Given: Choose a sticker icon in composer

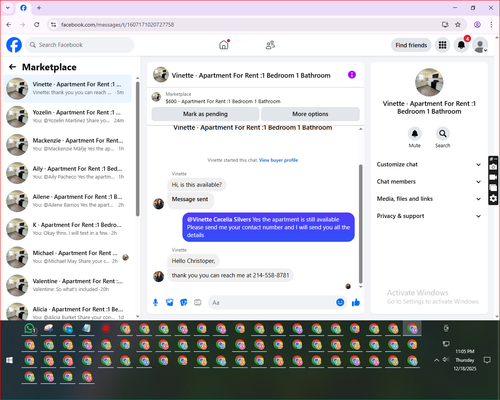Looking at the screenshot, I should [184, 302].
